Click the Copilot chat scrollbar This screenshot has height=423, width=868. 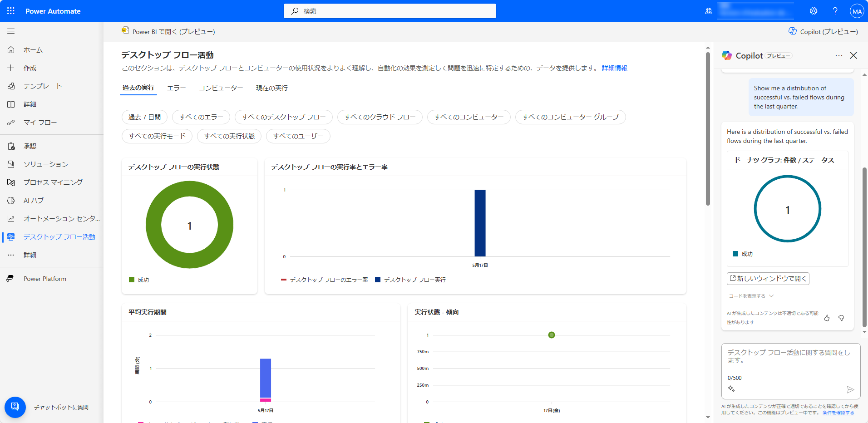click(x=864, y=247)
